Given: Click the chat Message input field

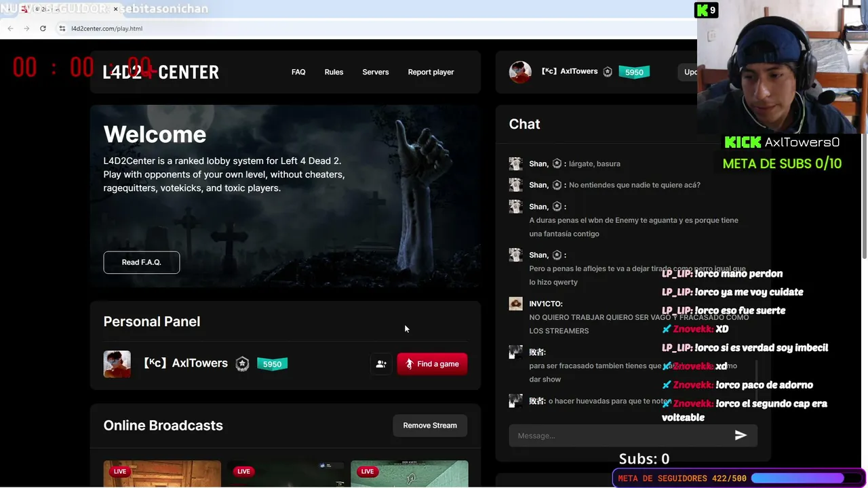Looking at the screenshot, I should tap(620, 436).
